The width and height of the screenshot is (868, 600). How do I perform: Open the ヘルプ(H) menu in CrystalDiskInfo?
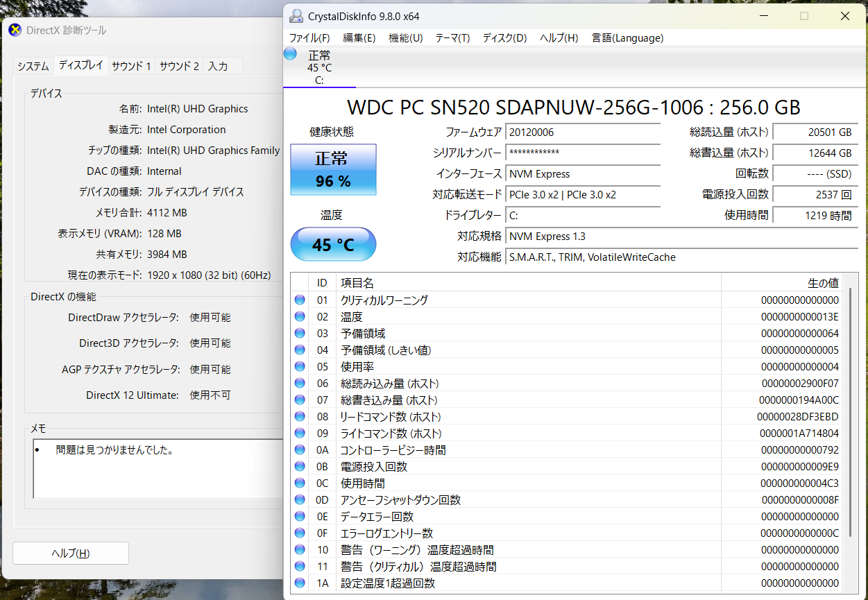coord(559,38)
